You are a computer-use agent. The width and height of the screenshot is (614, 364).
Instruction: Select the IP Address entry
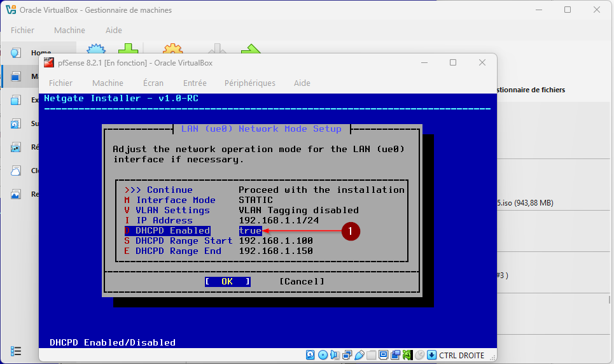164,220
